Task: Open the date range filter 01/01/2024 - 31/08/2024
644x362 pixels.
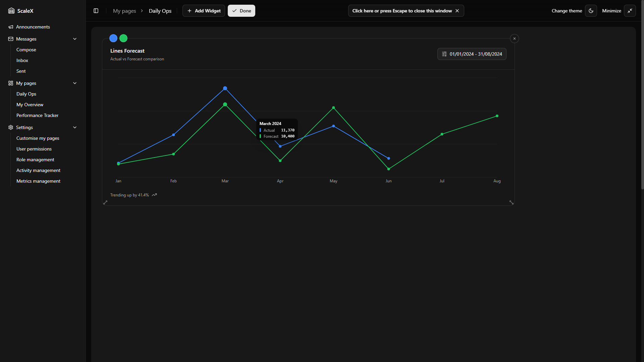Action: click(472, 54)
